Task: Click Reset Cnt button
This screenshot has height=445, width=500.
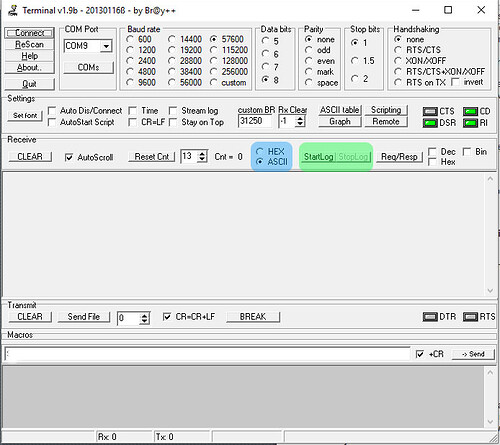Action: point(152,157)
